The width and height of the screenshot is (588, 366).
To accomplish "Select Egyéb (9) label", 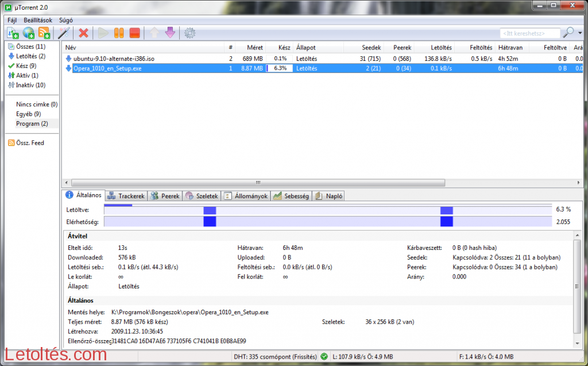I will [x=29, y=114].
